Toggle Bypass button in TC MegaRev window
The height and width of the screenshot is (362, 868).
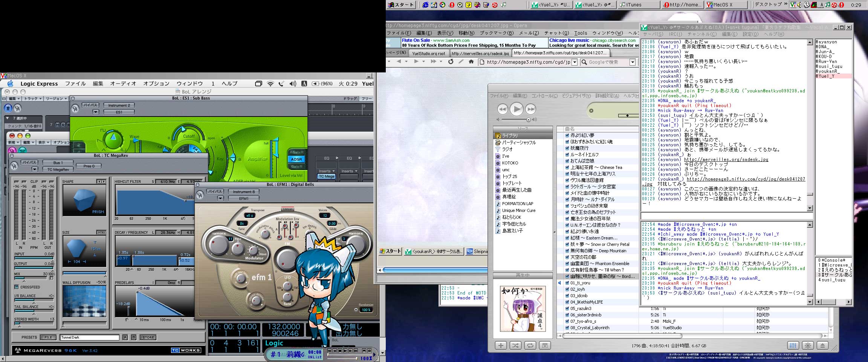pos(29,163)
